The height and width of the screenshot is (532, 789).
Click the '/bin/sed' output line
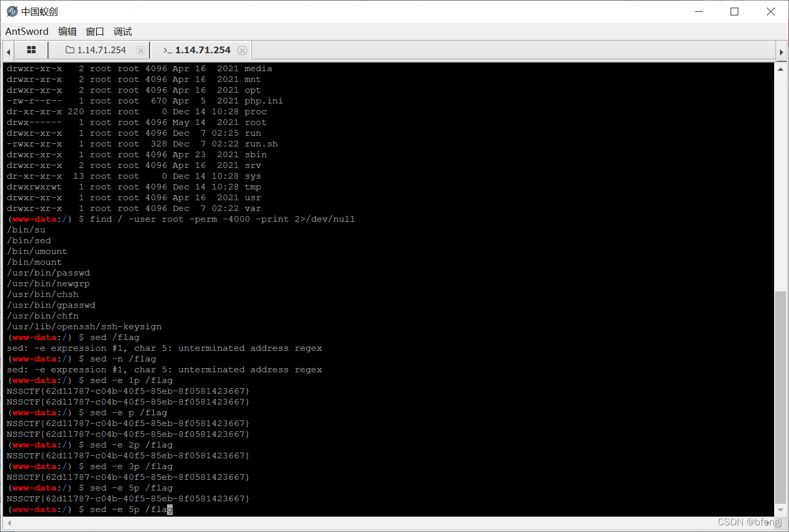tap(29, 241)
